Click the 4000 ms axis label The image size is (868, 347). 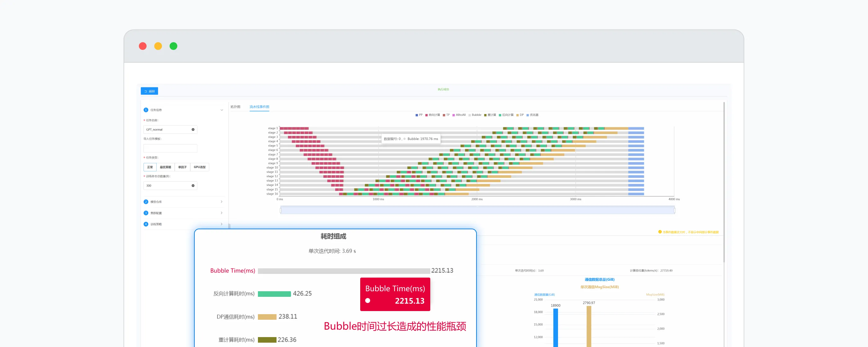674,199
